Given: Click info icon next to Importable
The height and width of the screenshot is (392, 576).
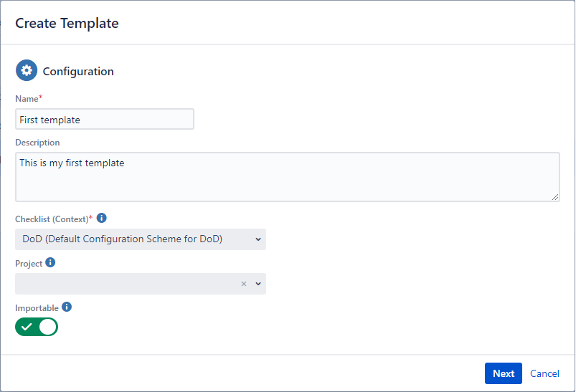Looking at the screenshot, I should [x=67, y=307].
